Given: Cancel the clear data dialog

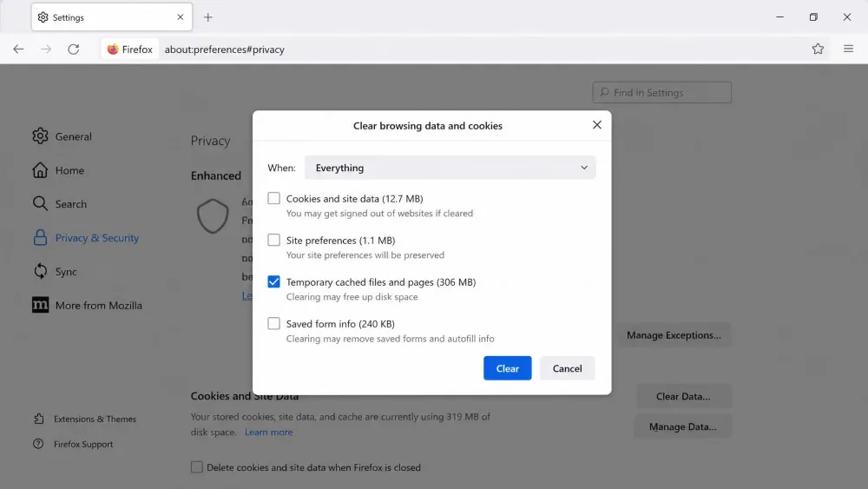Looking at the screenshot, I should tap(567, 368).
